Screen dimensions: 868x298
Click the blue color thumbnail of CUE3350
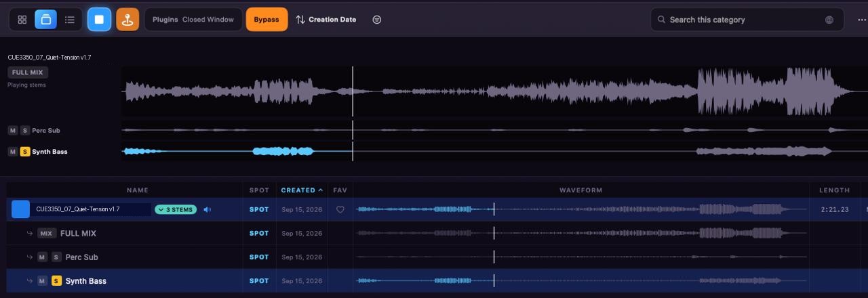tap(20, 209)
